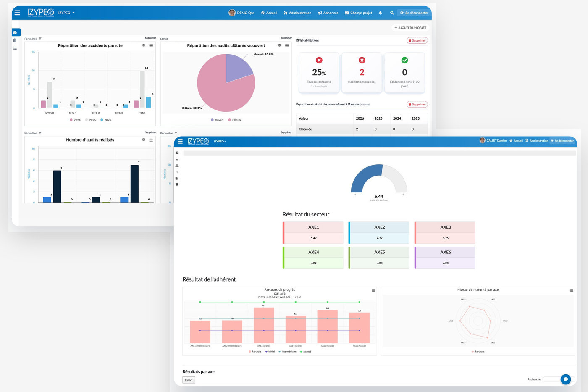Open the hamburger menu in the CALLET Damien window

point(180,142)
